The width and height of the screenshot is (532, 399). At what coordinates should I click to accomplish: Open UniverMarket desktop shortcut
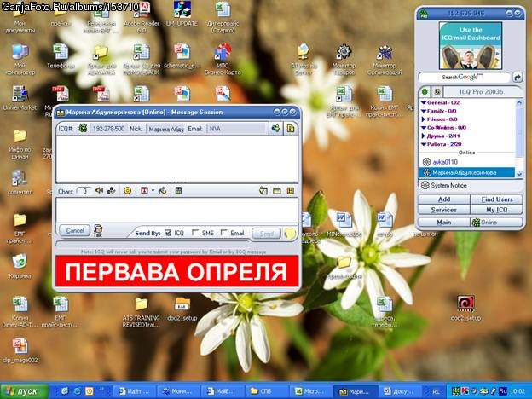tap(20, 98)
